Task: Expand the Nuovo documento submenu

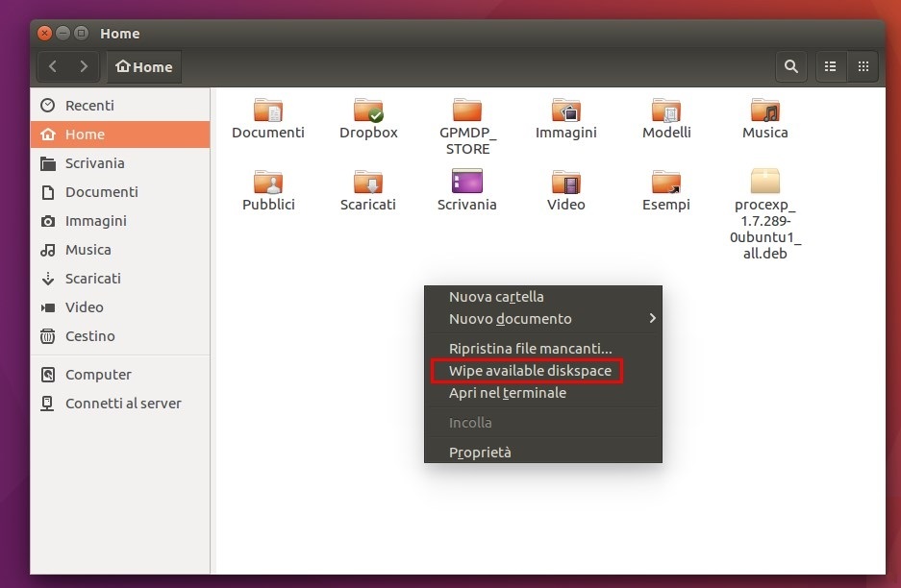Action: point(543,319)
